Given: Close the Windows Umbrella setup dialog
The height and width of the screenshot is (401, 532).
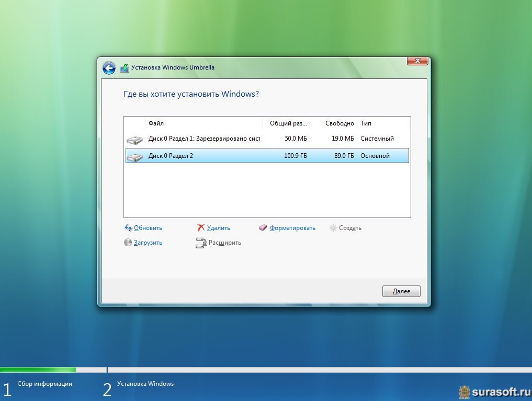Looking at the screenshot, I should tap(417, 61).
